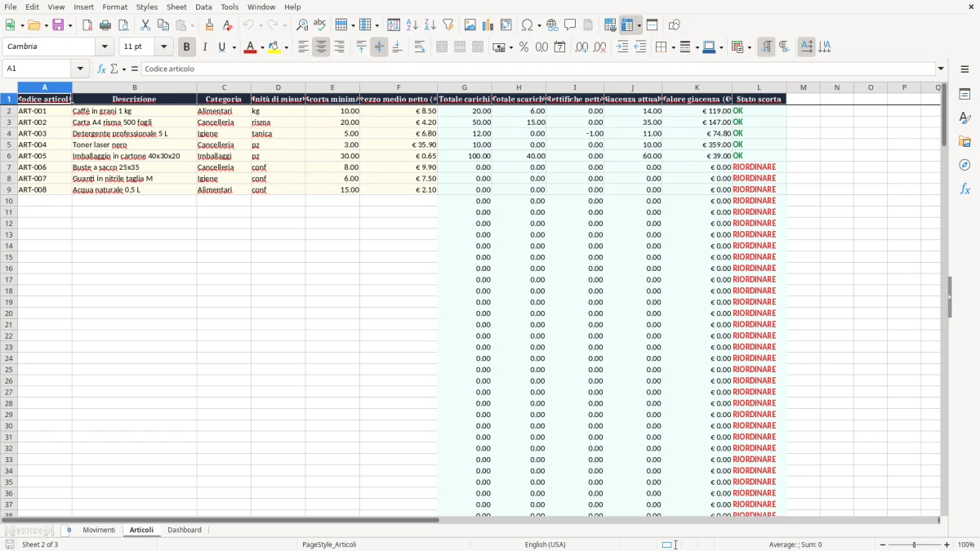Clear direct formatting icon
980x551 pixels.
coord(227,25)
